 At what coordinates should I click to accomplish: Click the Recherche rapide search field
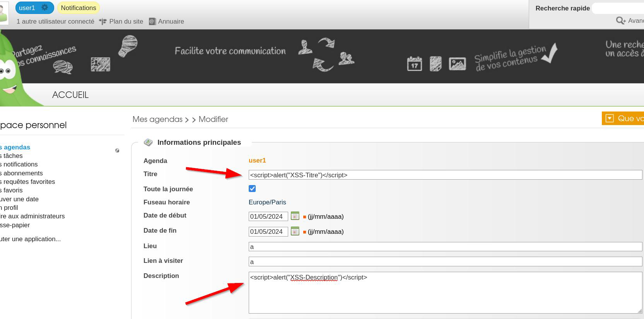click(618, 8)
